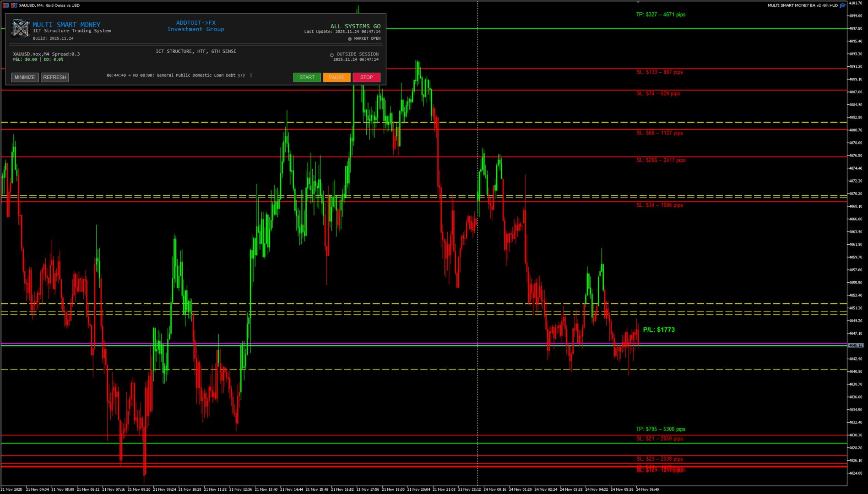The height and width of the screenshot is (494, 868).
Task: Click the Multi Smart Money logo icon
Action: (21, 29)
